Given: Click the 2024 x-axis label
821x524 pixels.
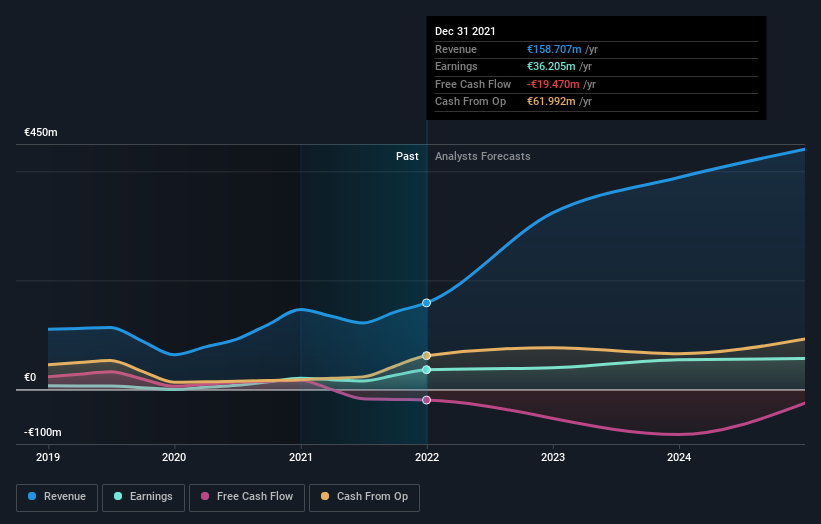Looking at the screenshot, I should 679,458.
